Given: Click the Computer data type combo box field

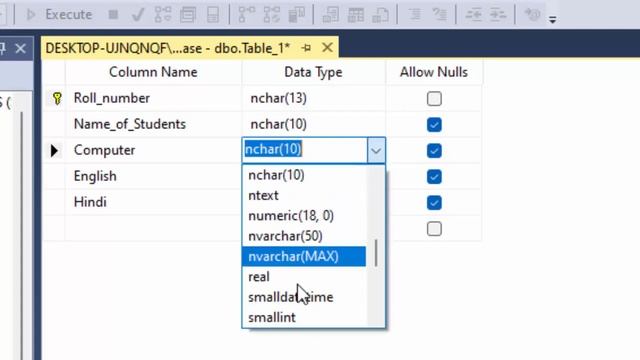Looking at the screenshot, I should [305, 150].
